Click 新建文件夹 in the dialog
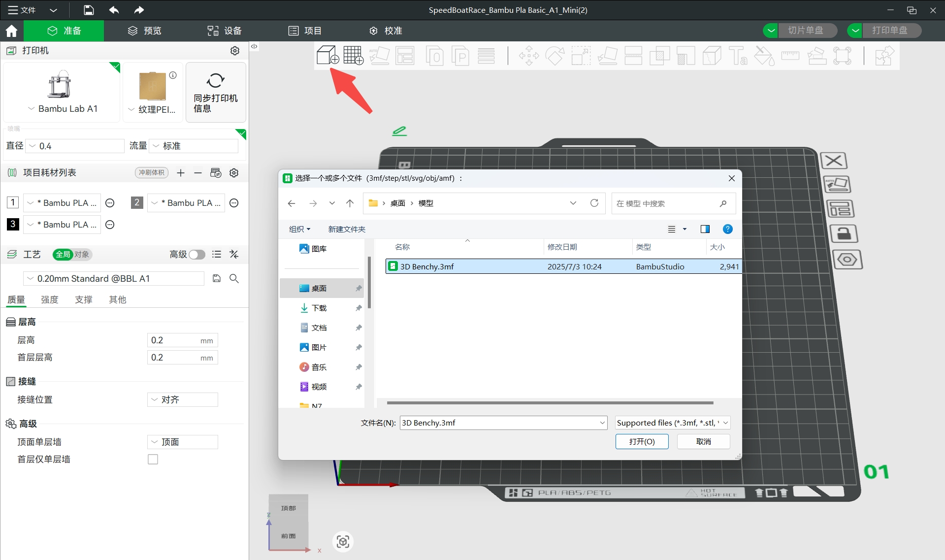Viewport: 945px width, 560px height. (x=347, y=229)
